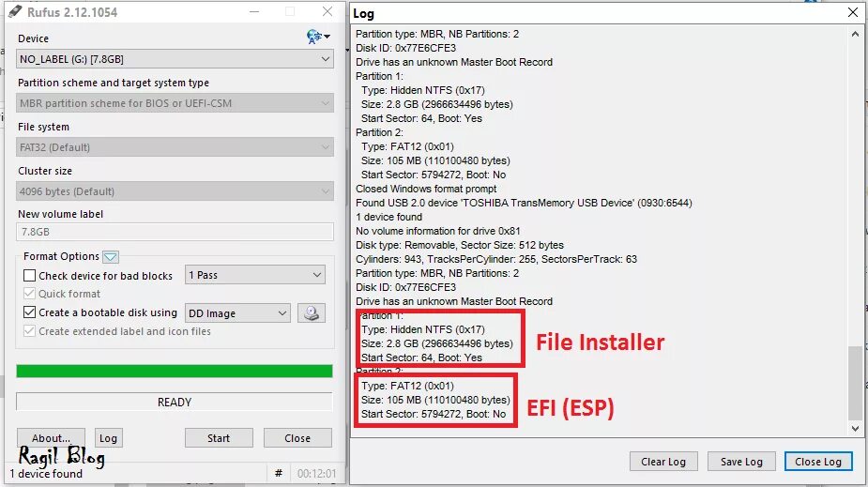Click the Log window scrollbar thumb

point(855,383)
